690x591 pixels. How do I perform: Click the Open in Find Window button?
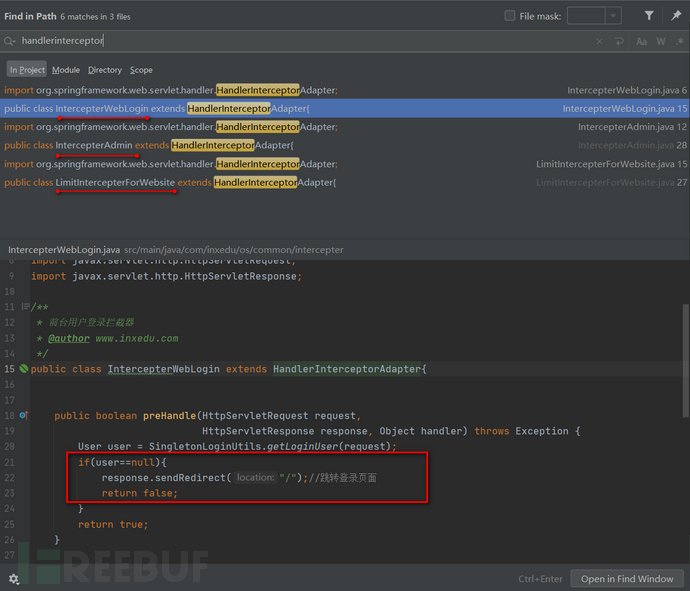[x=626, y=579]
